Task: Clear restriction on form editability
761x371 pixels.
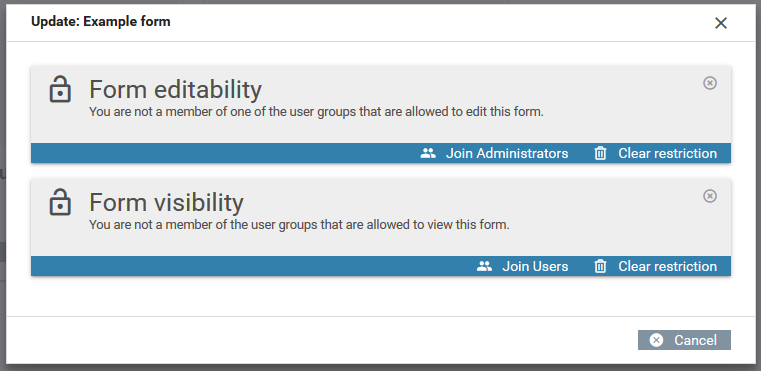Action: coord(655,153)
